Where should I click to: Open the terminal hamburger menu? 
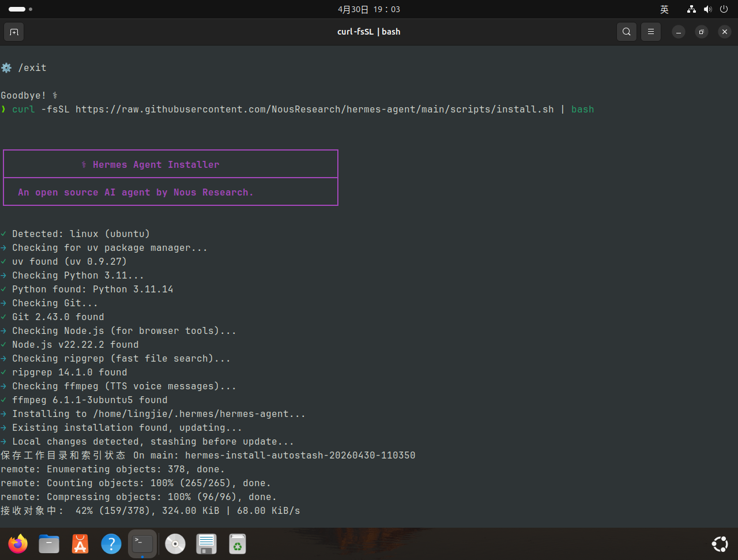click(x=651, y=32)
